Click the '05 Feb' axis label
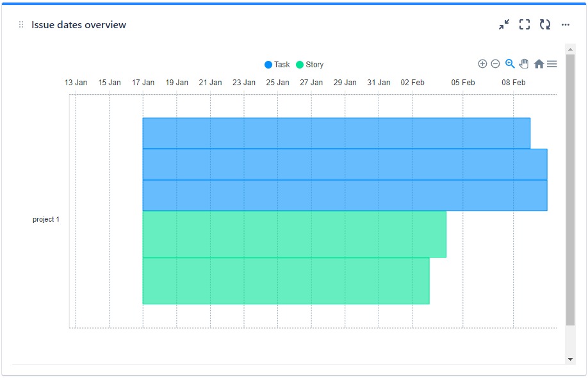 (463, 83)
